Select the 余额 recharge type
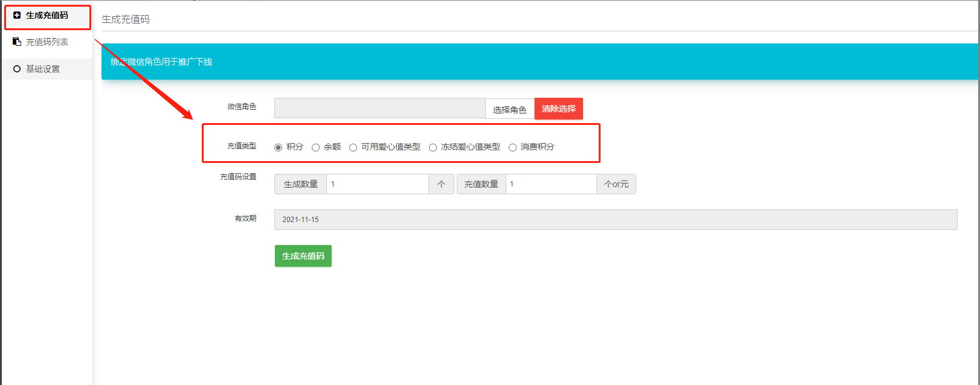Image resolution: width=980 pixels, height=385 pixels. pyautogui.click(x=315, y=147)
